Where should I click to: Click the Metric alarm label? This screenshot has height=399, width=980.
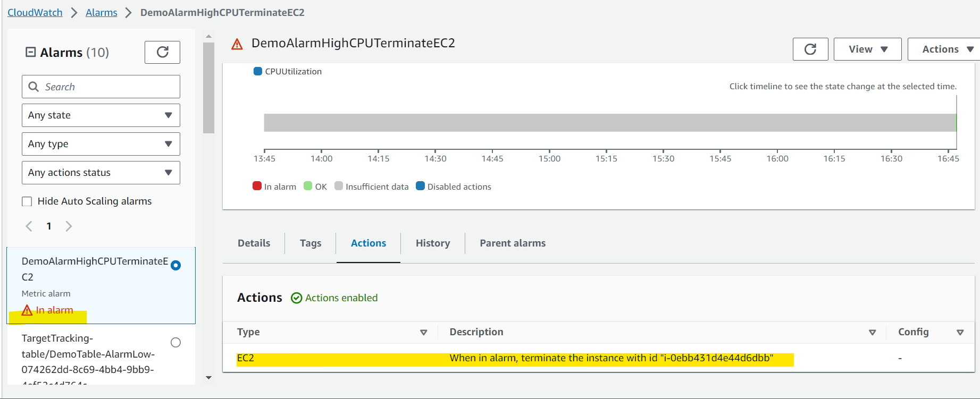click(x=46, y=294)
